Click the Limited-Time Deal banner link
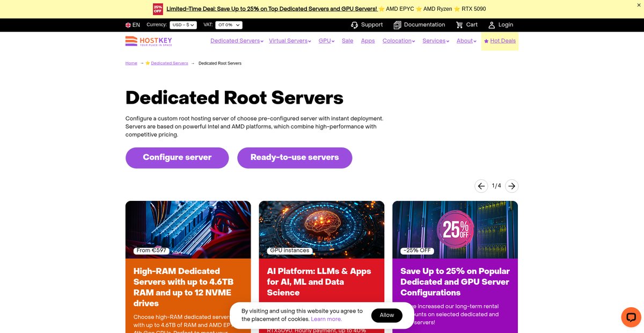The height and width of the screenshot is (333, 644). pos(272,9)
